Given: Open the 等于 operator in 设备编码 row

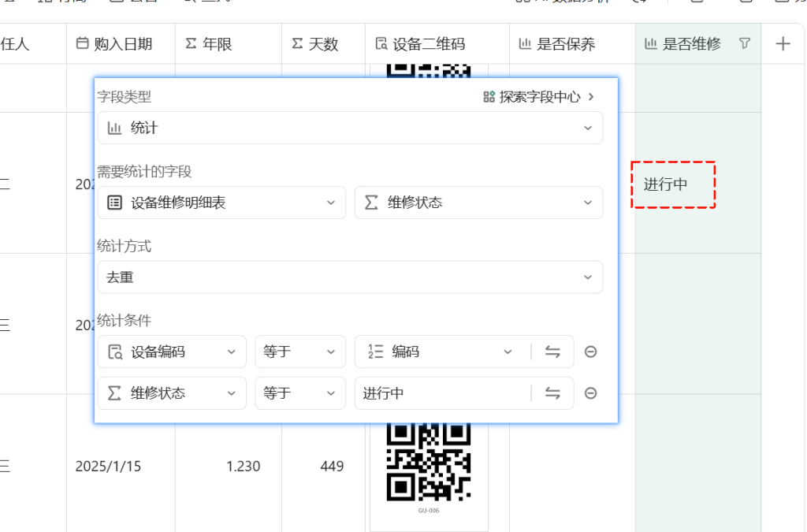Looking at the screenshot, I should pos(300,352).
